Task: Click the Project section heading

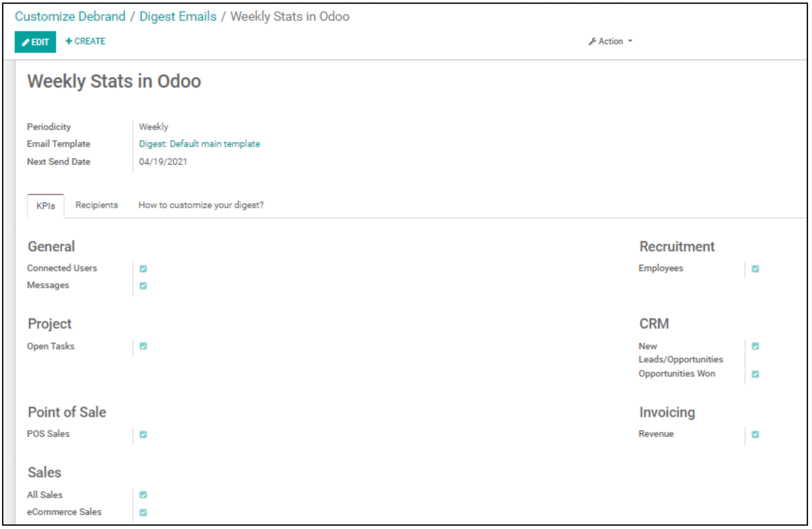Action: click(x=49, y=324)
